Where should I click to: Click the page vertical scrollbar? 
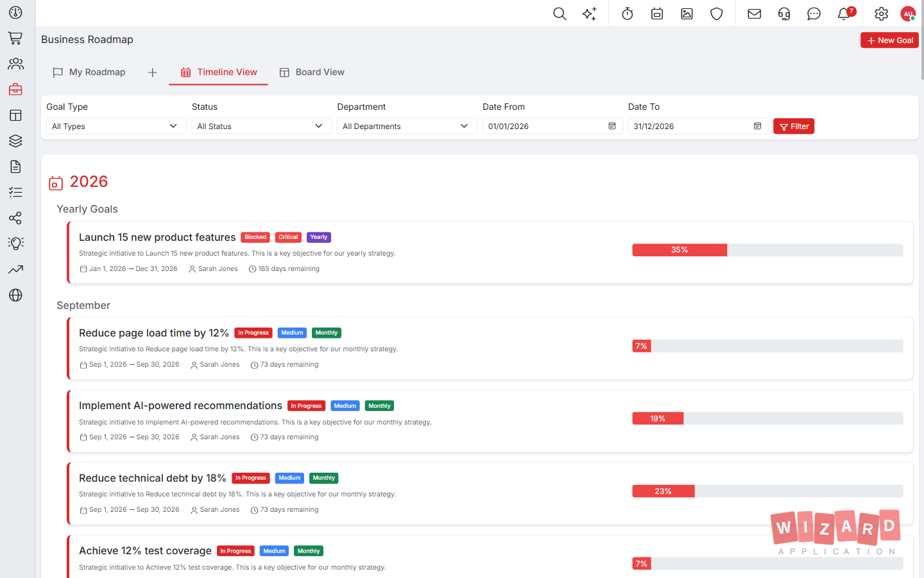(x=922, y=39)
